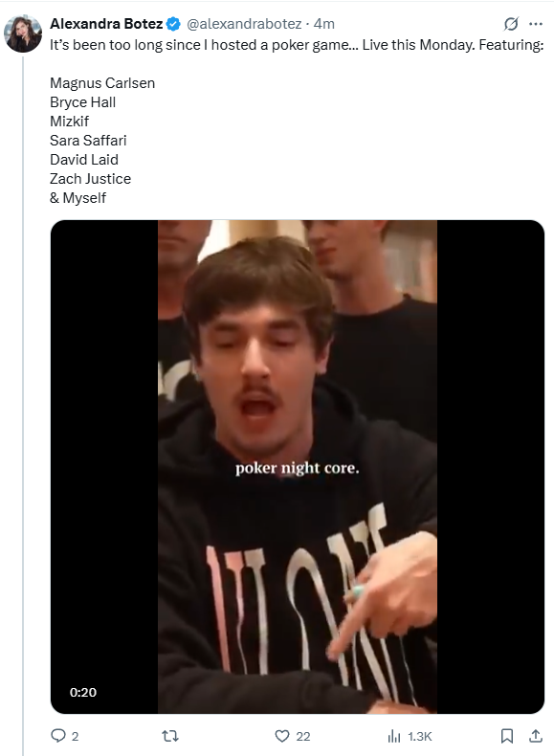Open the @alexandrabotez handle link
This screenshot has width=554, height=756.
coord(244,24)
